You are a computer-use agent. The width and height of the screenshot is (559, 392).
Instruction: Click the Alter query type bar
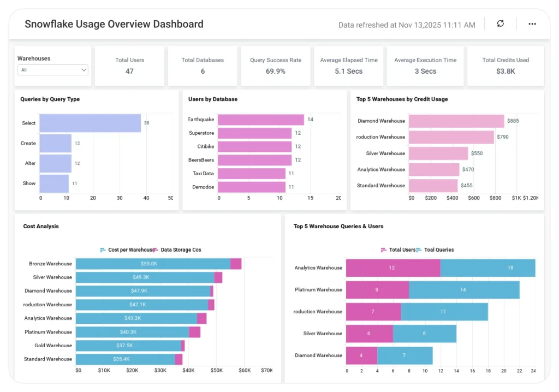[x=56, y=163]
